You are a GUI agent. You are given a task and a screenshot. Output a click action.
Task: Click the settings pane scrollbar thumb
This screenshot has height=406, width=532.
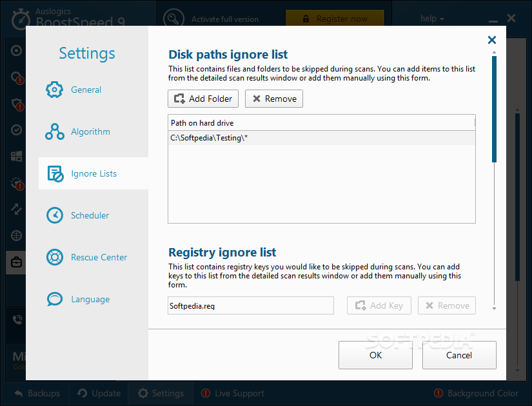[x=494, y=109]
